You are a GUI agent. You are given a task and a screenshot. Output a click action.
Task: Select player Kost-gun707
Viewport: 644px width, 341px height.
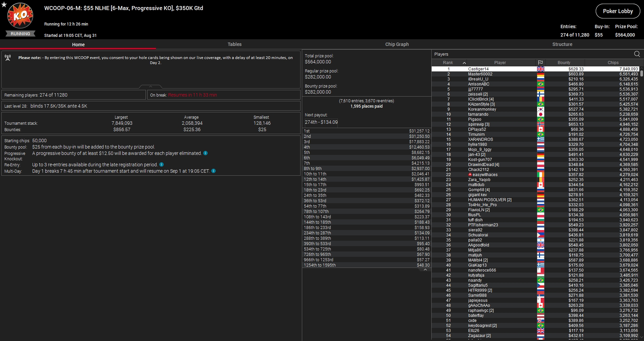tap(535, 160)
